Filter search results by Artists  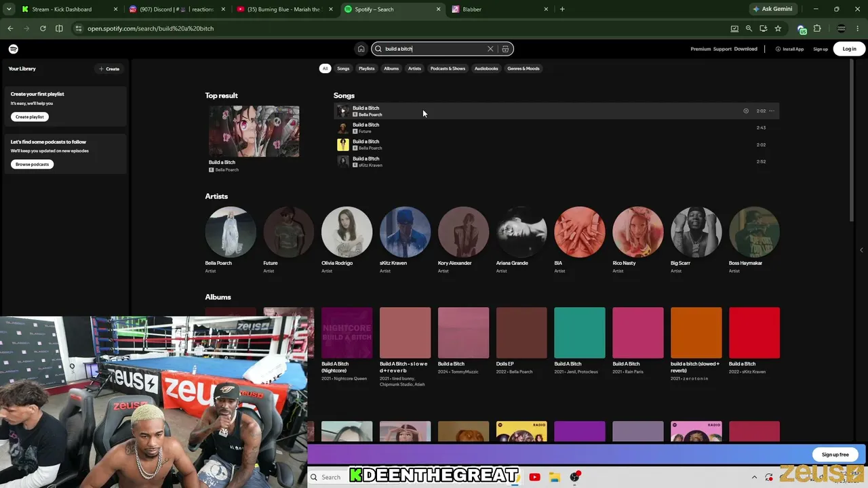414,68
